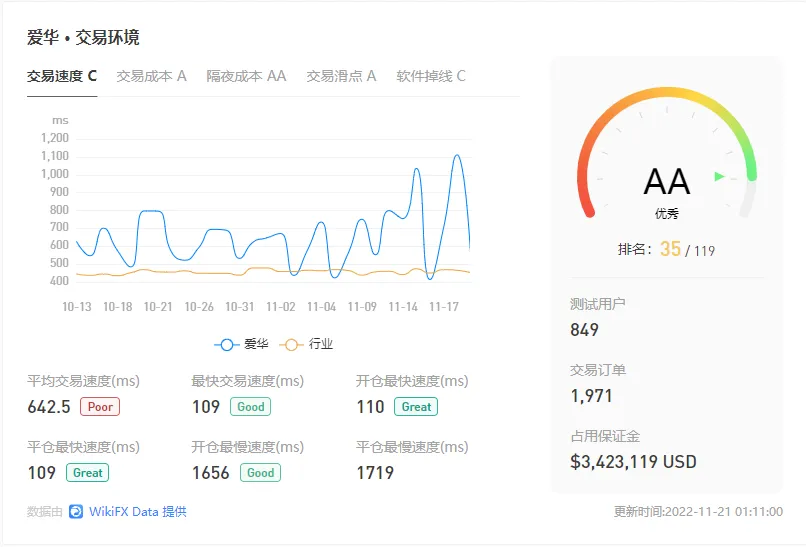Toggle the 爱华 series in the chart legend
806x547 pixels.
point(241,344)
